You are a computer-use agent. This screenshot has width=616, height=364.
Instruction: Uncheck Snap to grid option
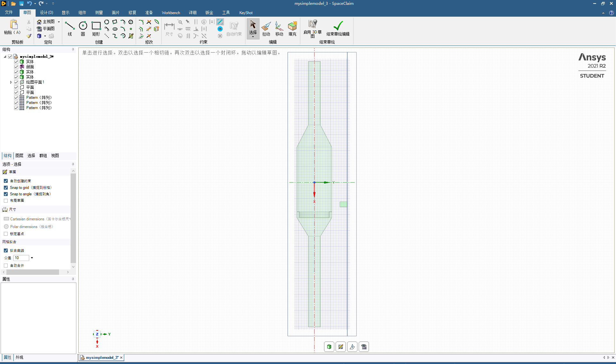click(x=6, y=188)
